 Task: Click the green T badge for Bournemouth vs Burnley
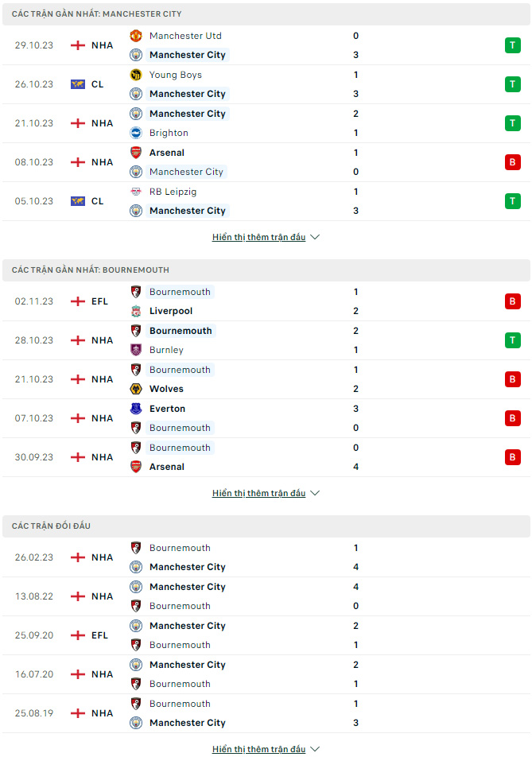(x=513, y=340)
